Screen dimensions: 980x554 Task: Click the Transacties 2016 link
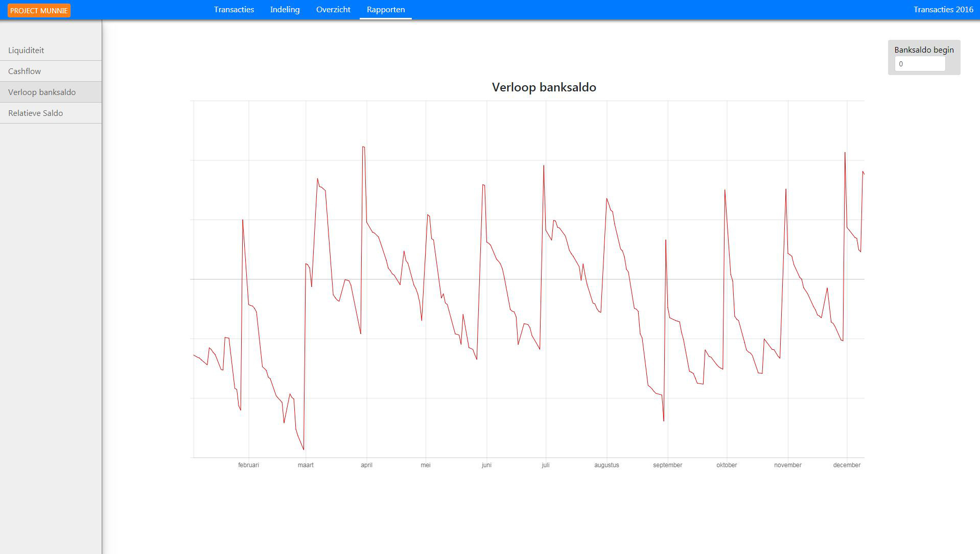click(943, 10)
